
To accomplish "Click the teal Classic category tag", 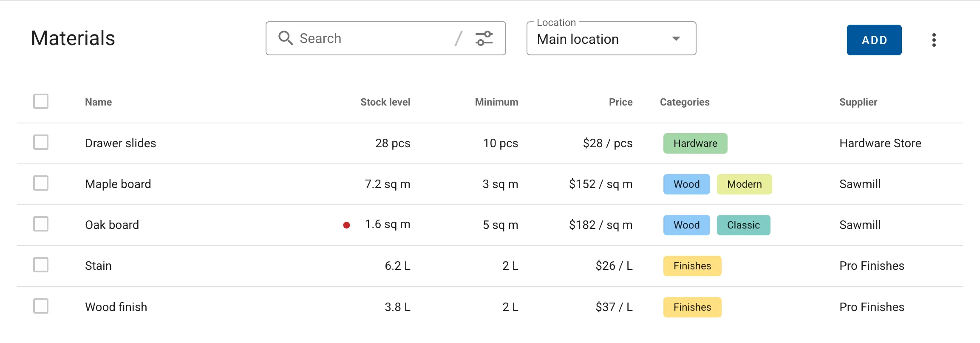I will pos(743,225).
